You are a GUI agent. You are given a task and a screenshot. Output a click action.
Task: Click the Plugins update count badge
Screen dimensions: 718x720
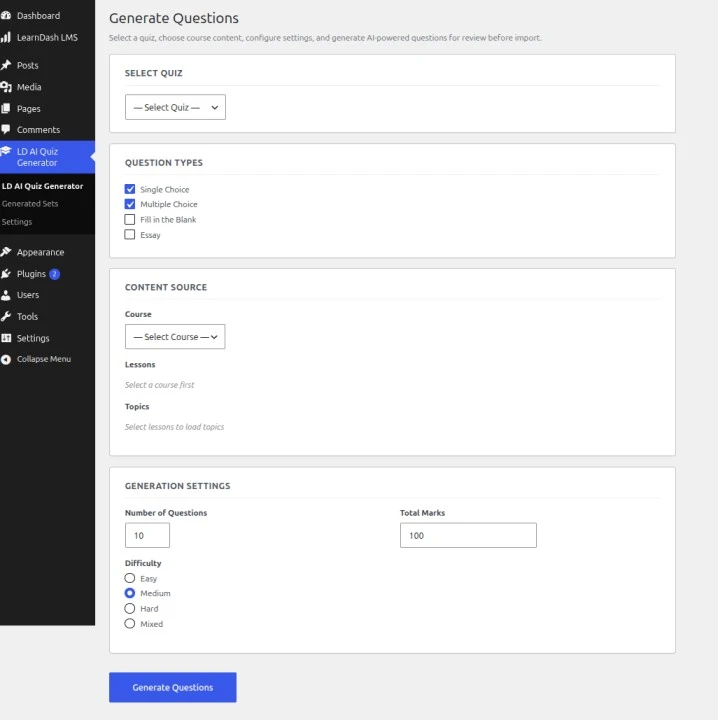point(54,274)
